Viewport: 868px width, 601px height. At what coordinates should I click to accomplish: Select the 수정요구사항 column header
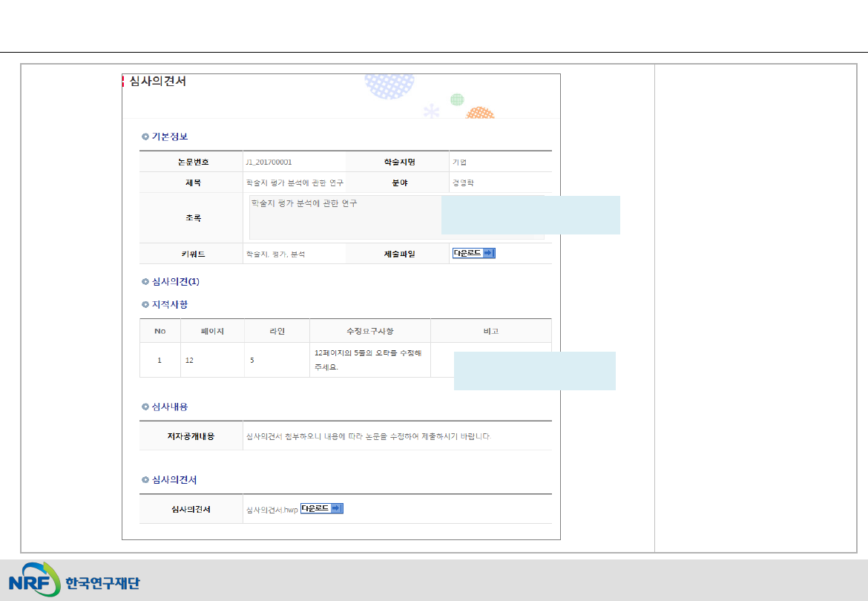tap(369, 331)
